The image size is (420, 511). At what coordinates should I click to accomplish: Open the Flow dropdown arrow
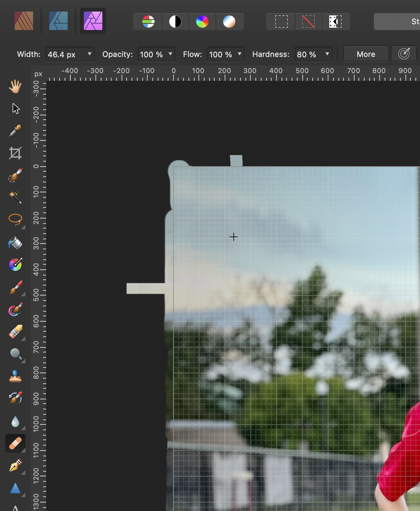tap(239, 54)
